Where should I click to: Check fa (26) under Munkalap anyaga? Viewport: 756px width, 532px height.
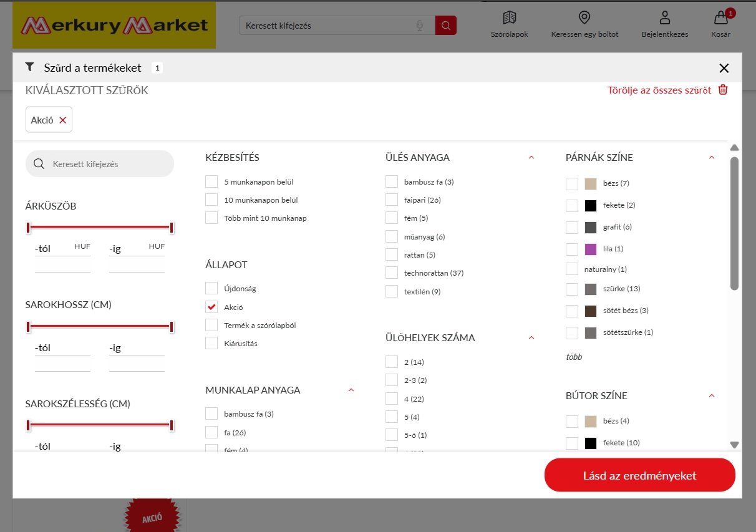tap(211, 432)
